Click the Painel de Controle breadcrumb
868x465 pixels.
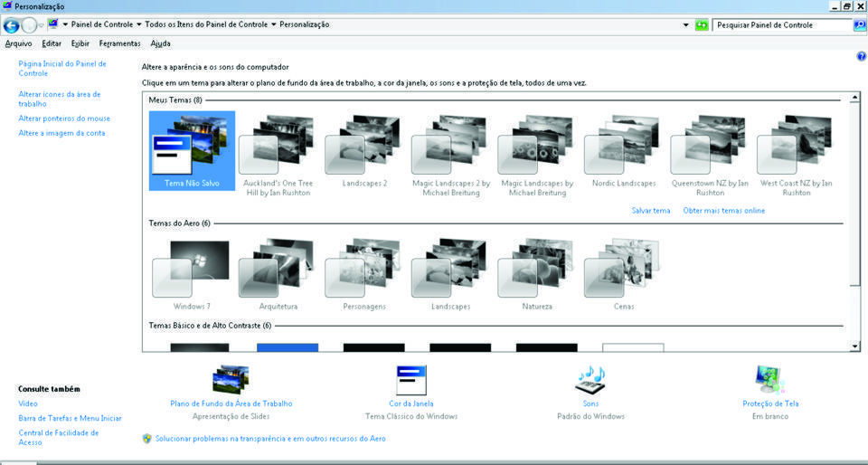click(102, 24)
